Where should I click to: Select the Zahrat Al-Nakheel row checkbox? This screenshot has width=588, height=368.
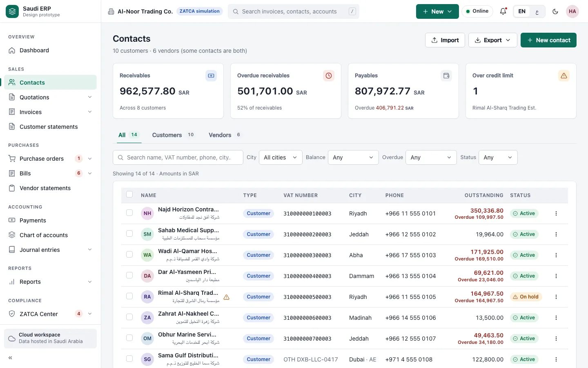(x=129, y=317)
